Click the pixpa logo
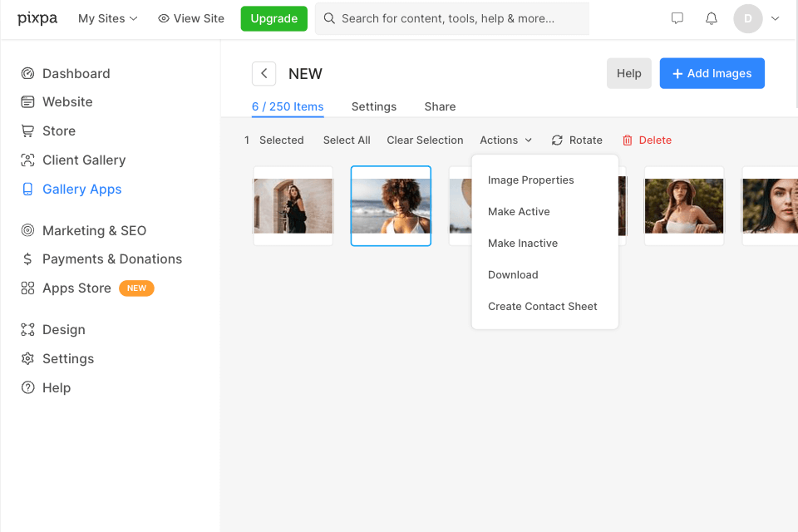798x532 pixels. (x=37, y=19)
